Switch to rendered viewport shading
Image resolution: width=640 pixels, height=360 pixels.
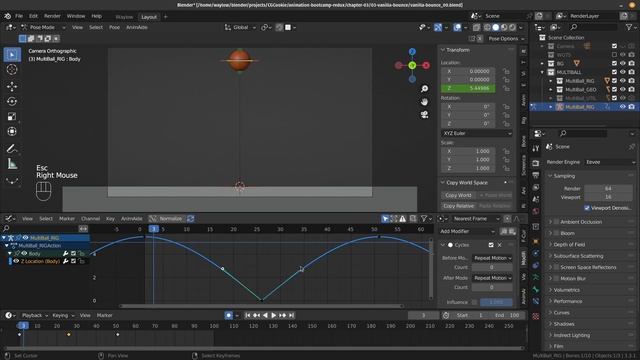pyautogui.click(x=512, y=27)
